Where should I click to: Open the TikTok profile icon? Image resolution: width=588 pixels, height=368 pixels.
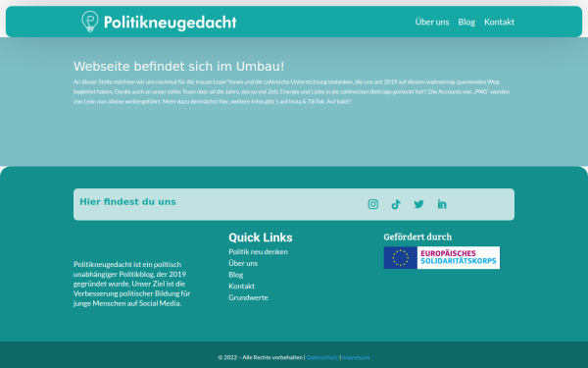pos(396,204)
